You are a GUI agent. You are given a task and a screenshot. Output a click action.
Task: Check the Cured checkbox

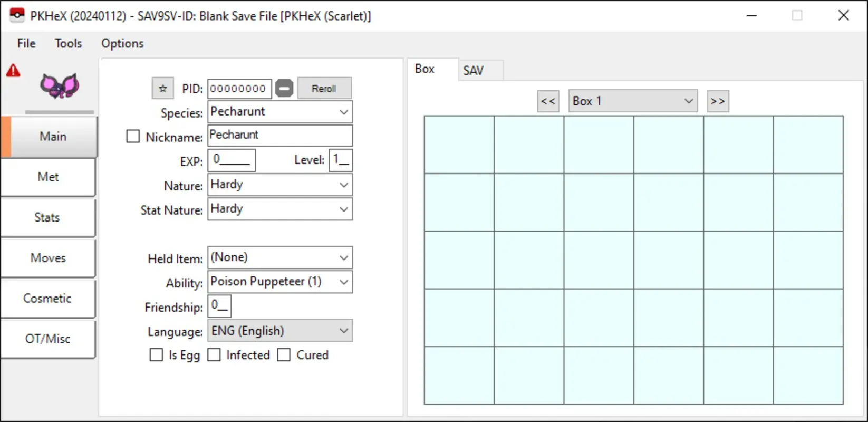point(284,355)
